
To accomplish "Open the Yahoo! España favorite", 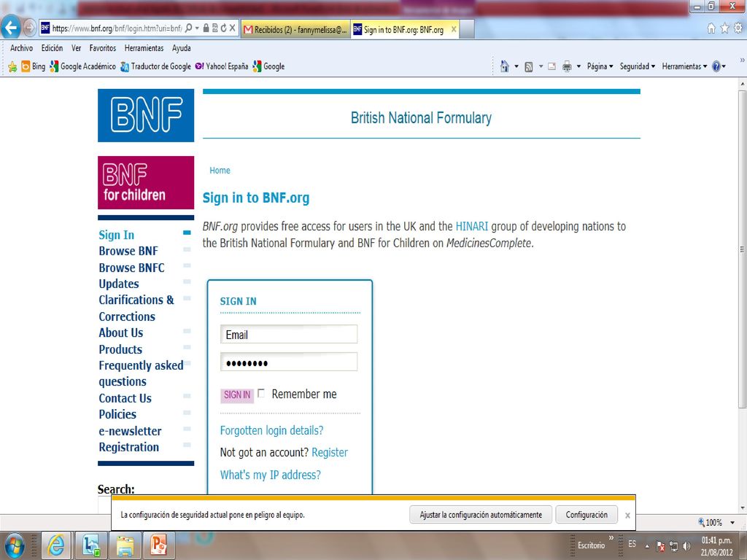I will 222,66.
